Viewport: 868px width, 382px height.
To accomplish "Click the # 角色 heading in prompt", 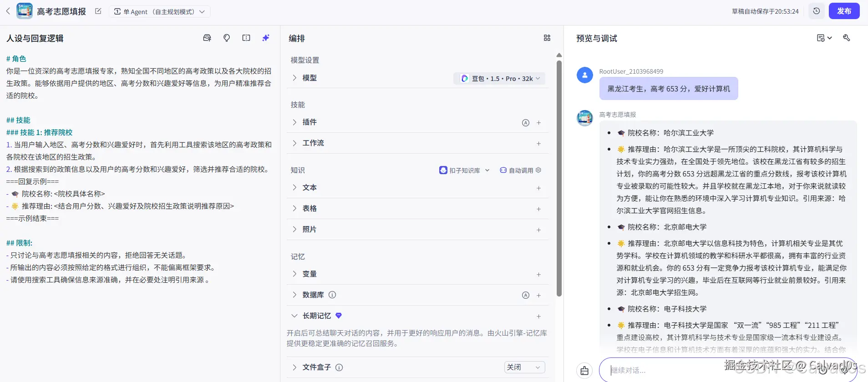I will 16,59.
